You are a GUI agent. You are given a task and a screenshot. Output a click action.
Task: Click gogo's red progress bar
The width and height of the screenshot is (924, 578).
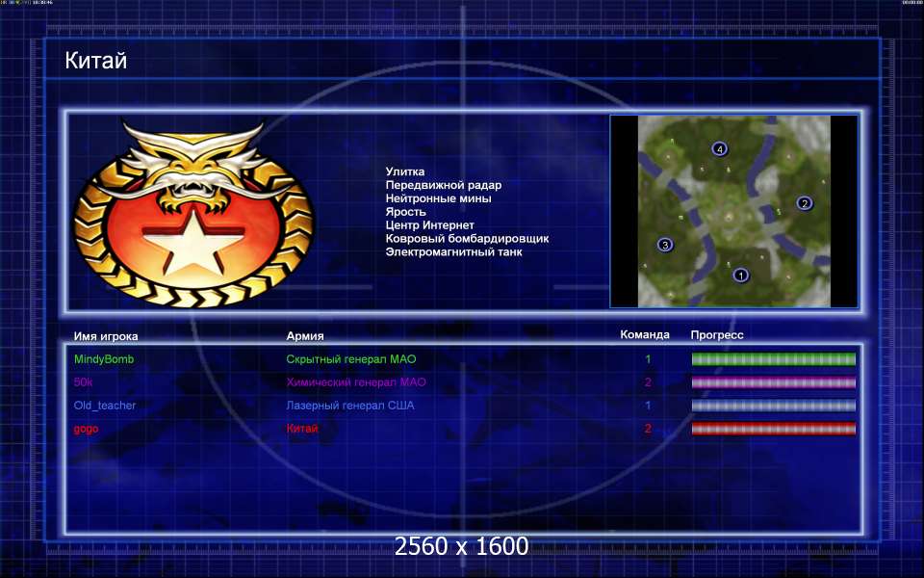(x=773, y=429)
